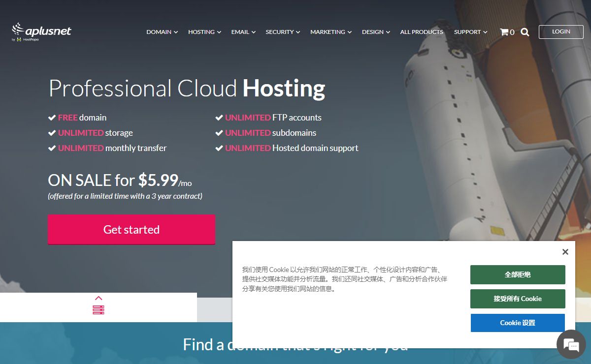The width and height of the screenshot is (591, 364).
Task: Click the search magnifier icon
Action: [525, 32]
